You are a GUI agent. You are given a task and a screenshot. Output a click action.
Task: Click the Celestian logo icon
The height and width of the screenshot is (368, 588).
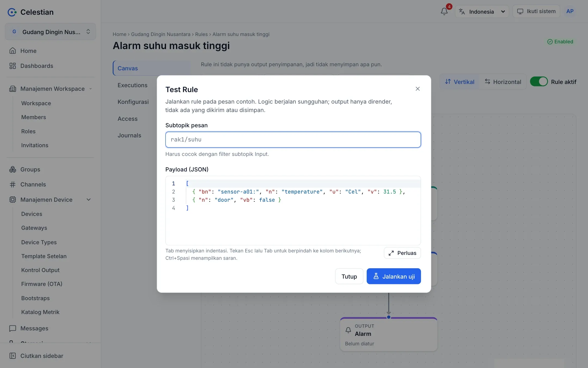12,12
